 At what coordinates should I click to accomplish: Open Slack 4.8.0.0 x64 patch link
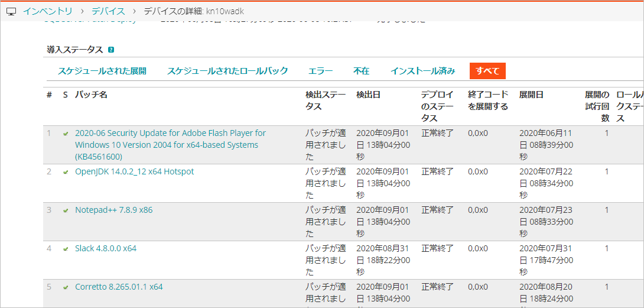(x=105, y=248)
